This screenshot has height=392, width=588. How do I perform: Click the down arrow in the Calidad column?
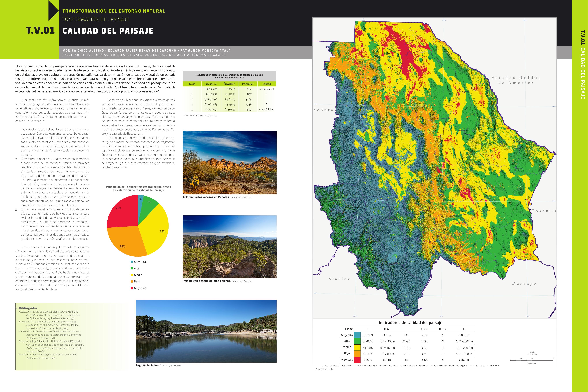[x=266, y=99]
